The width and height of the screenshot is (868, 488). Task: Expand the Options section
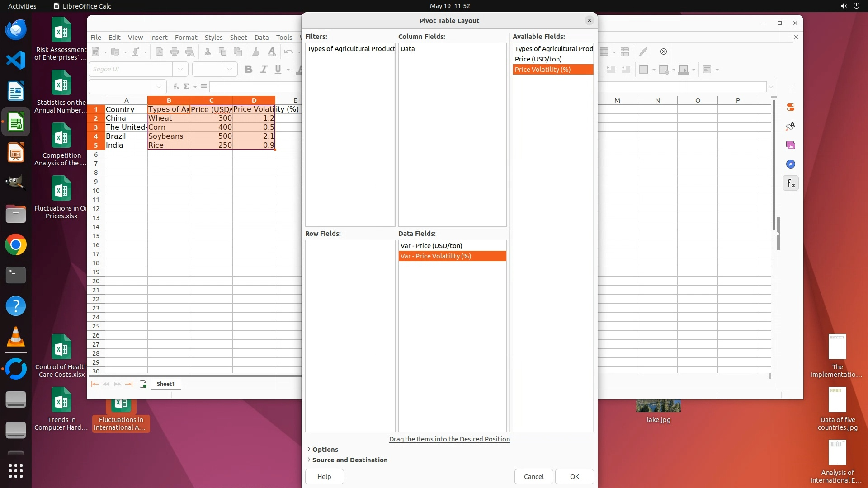[x=325, y=450]
